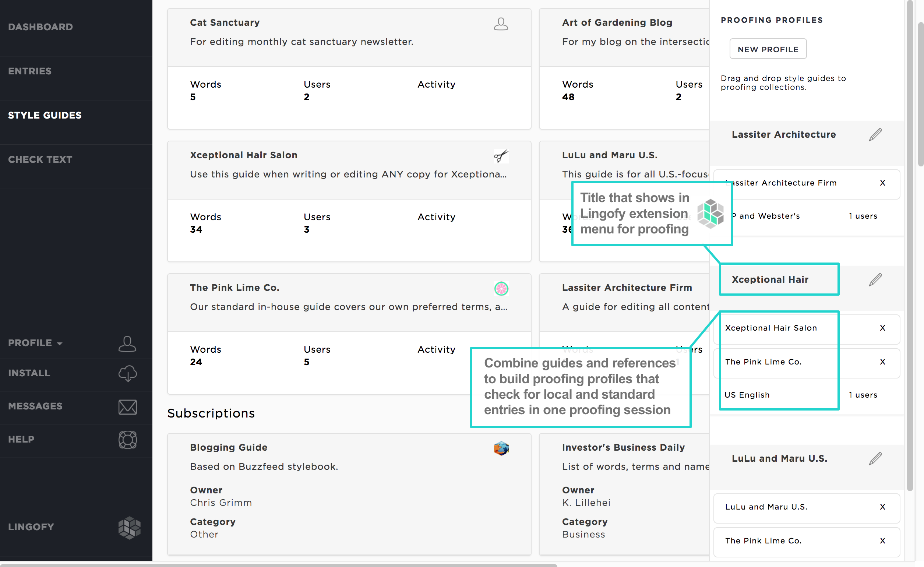Image resolution: width=924 pixels, height=567 pixels.
Task: Click The Pink Lime Co. lime icon
Action: pos(501,289)
